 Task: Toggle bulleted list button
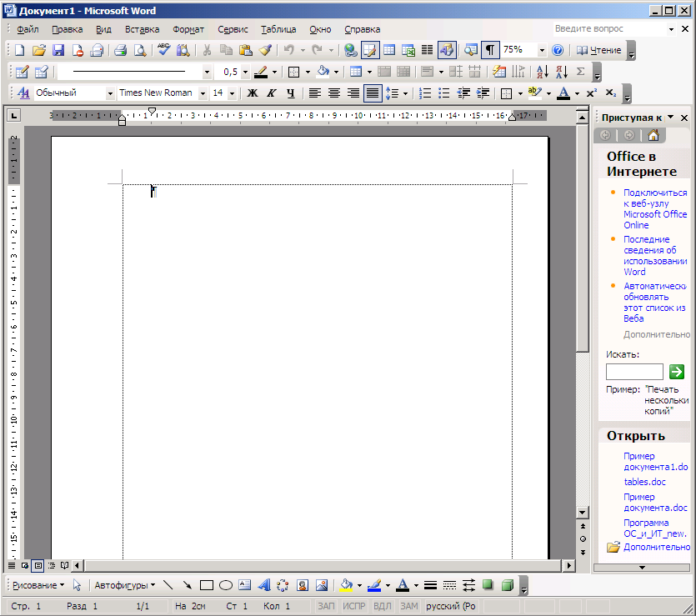click(x=444, y=93)
